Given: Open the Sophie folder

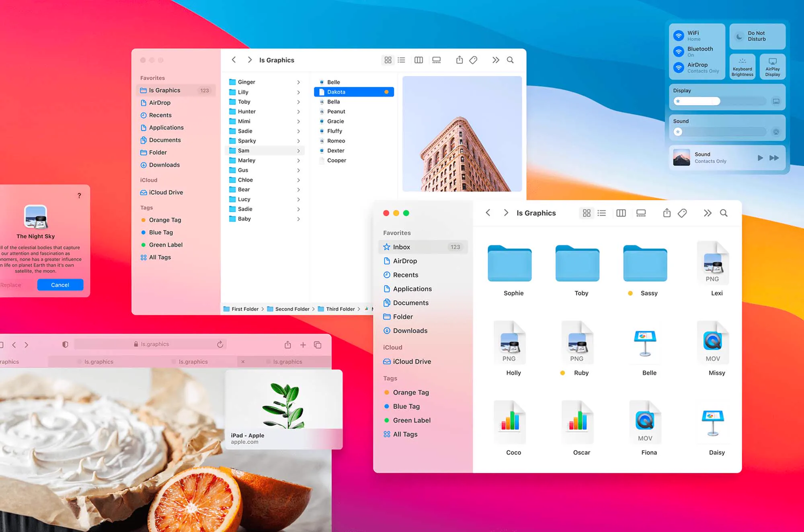Looking at the screenshot, I should click(510, 263).
